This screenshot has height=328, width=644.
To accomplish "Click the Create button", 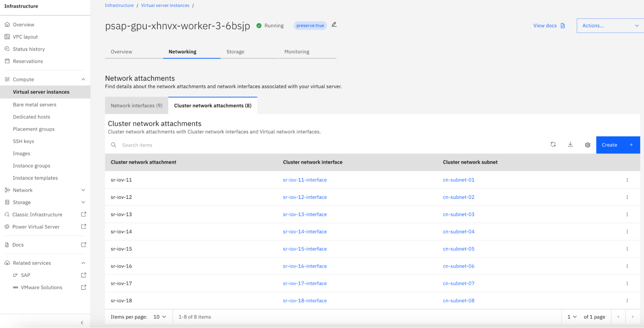I will click(617, 145).
